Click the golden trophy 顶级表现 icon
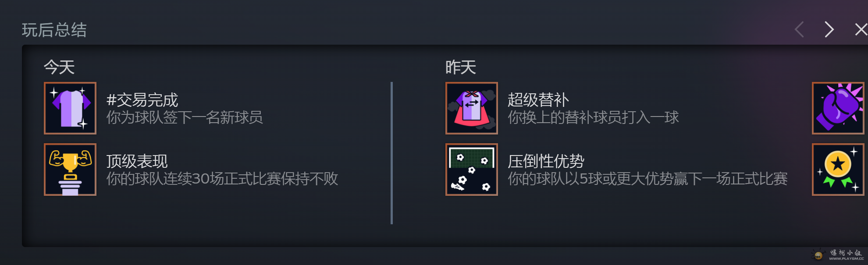The image size is (868, 265). pyautogui.click(x=70, y=170)
